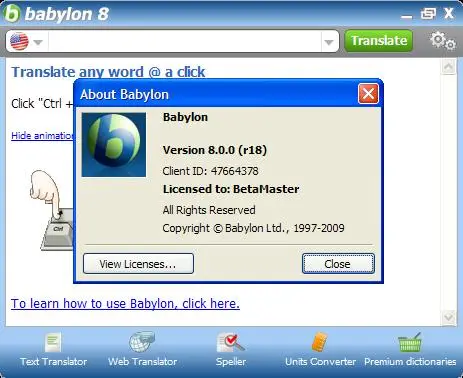Viewport: 463px width, 378px height.
Task: Click the Babylon logo in title bar
Action: pyautogui.click(x=12, y=13)
